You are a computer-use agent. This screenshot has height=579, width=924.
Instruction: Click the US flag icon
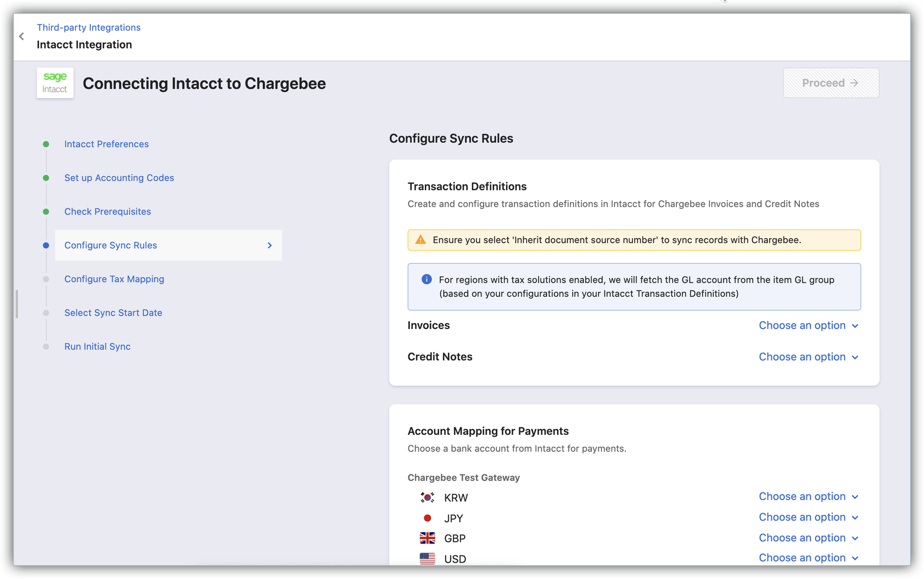click(x=427, y=558)
